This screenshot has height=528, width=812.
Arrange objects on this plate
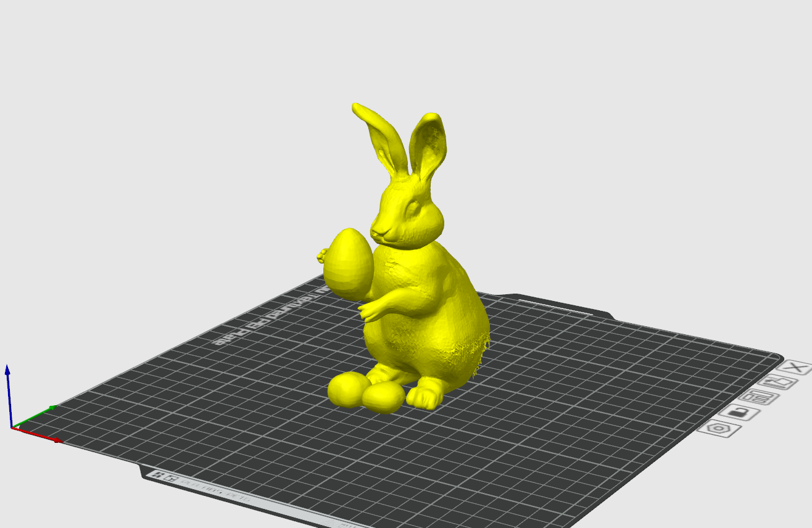(760, 397)
